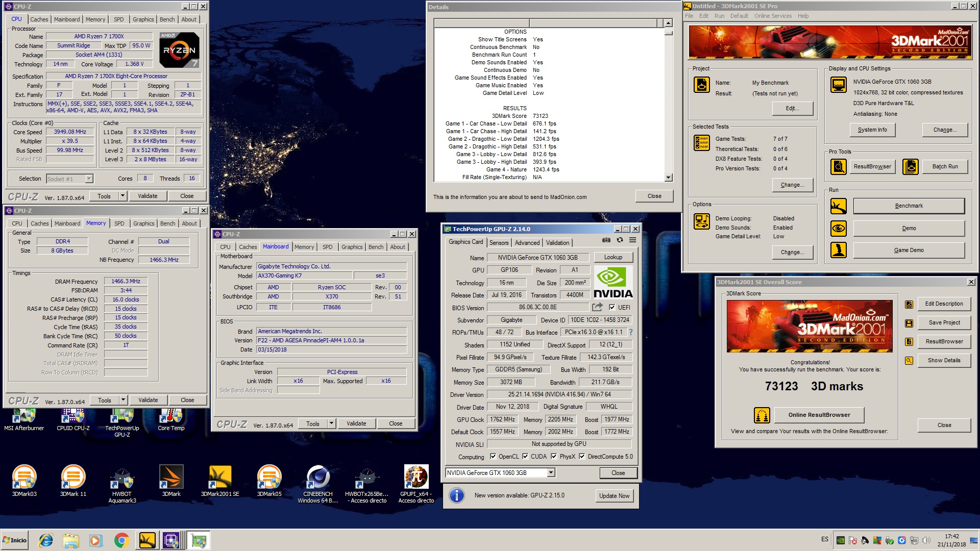Click the Update Now button
This screenshot has width=980, height=551.
pos(614,496)
